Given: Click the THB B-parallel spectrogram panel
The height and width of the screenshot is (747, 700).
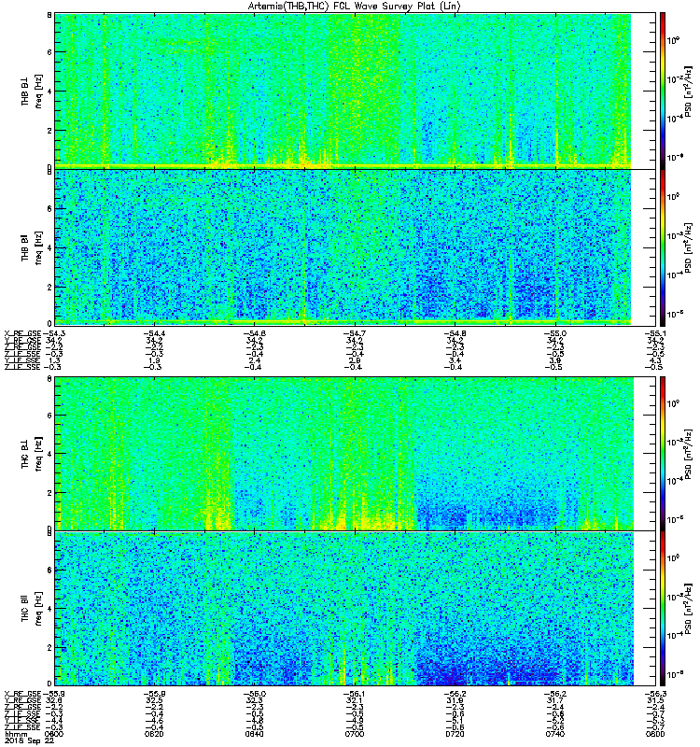Looking at the screenshot, I should [356, 247].
